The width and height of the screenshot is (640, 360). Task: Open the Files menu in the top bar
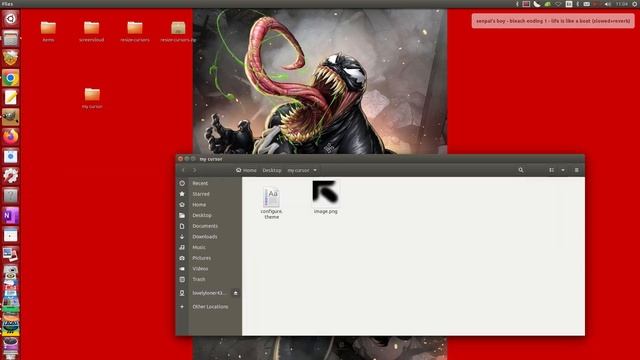[7, 4]
